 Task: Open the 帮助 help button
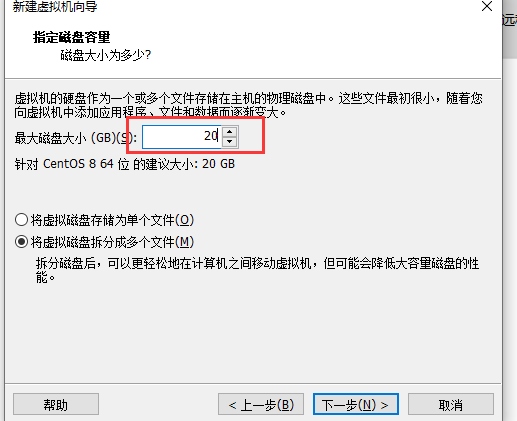point(56,404)
